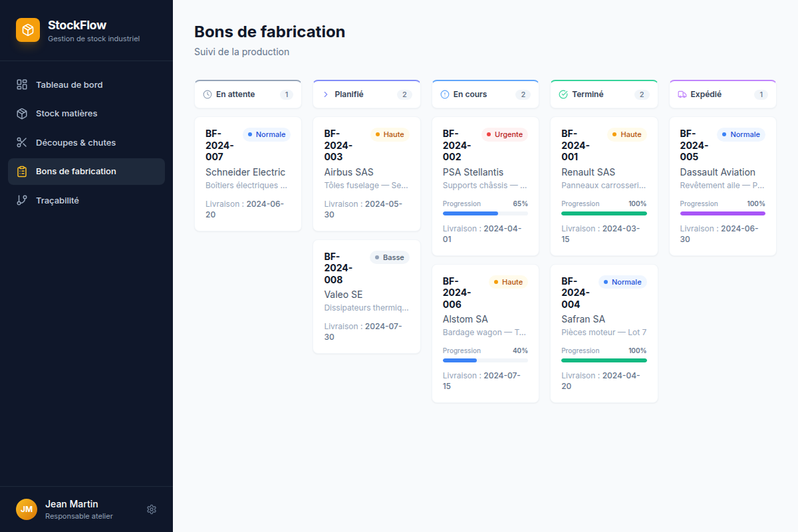The image size is (798, 532).
Task: Click the 40% progression value
Action: [x=521, y=350]
